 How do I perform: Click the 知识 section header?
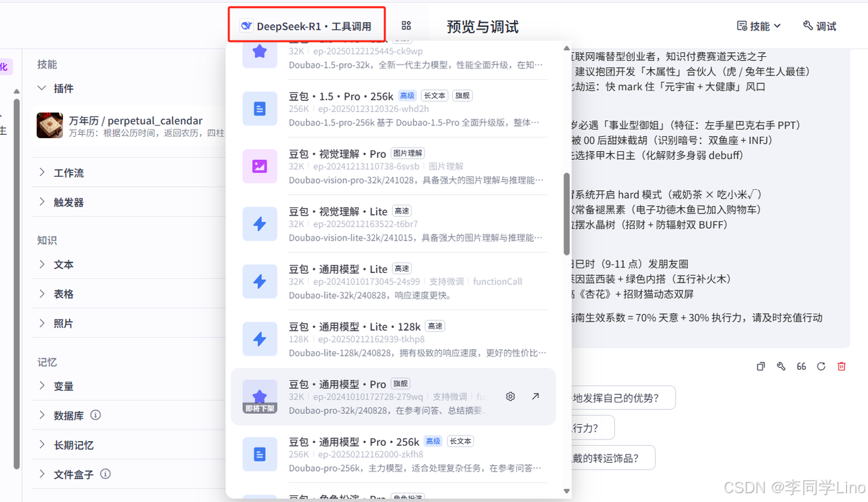coord(47,240)
